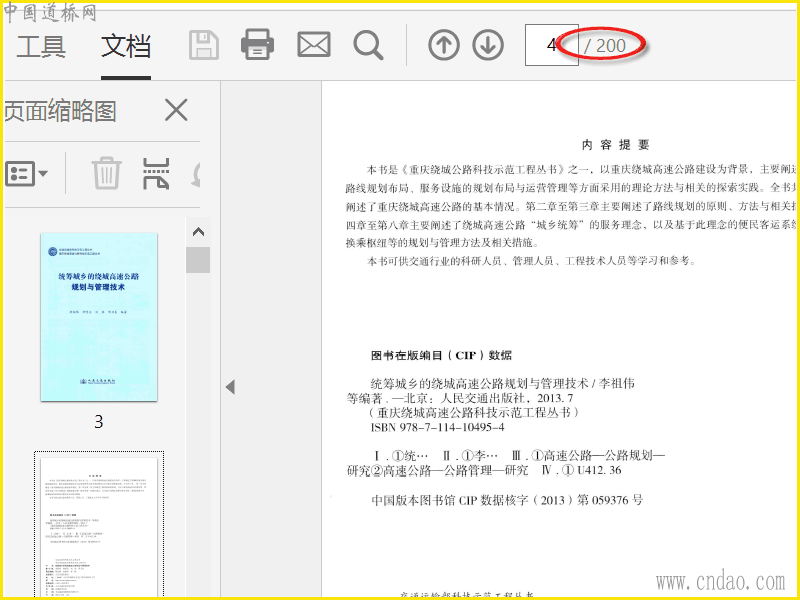Click the extract pages scissors icon

(156, 173)
